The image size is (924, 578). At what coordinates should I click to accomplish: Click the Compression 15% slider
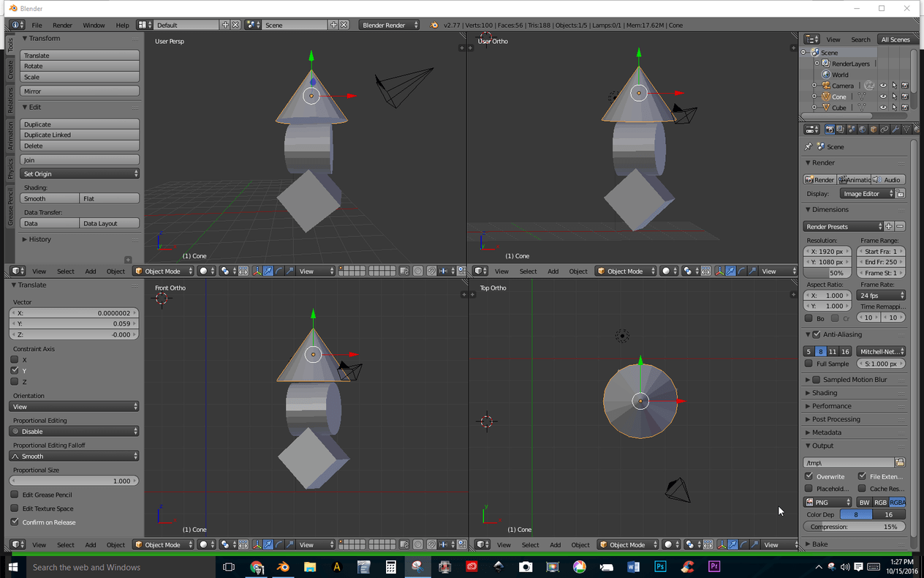coord(854,527)
